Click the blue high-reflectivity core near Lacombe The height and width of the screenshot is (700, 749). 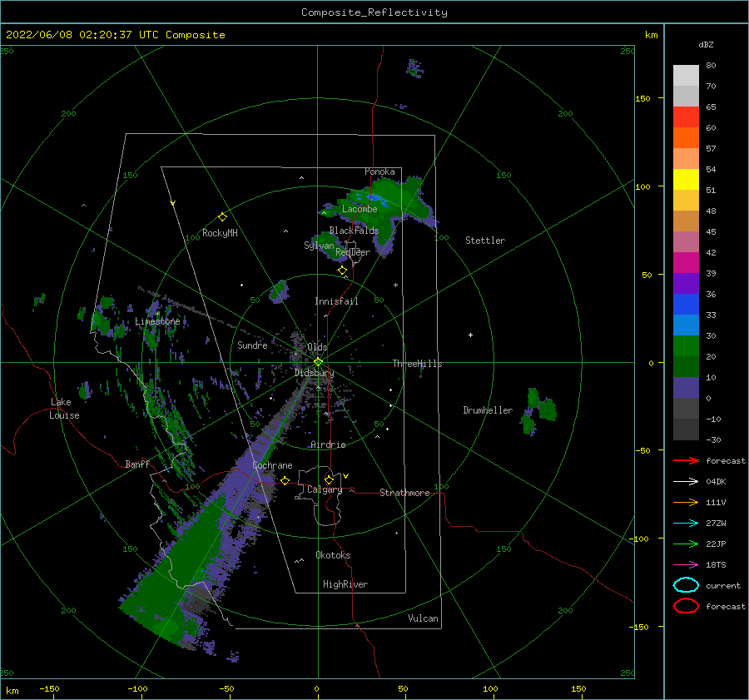click(x=376, y=198)
